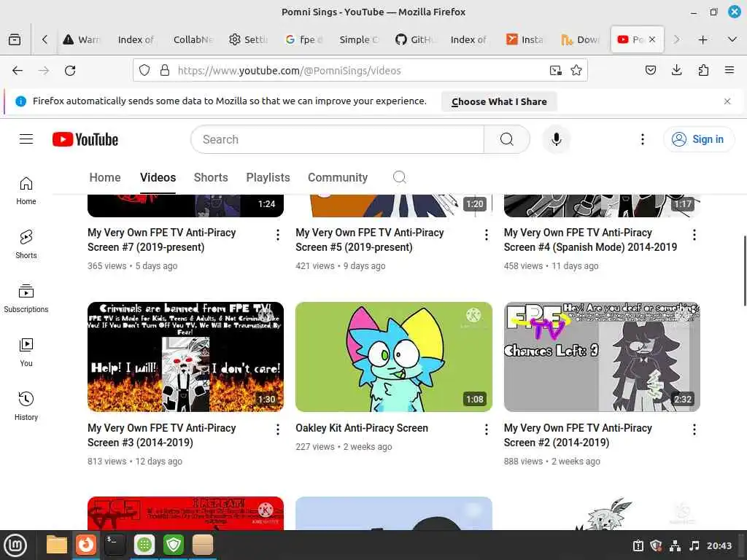This screenshot has width=747, height=560.
Task: Open the channel Playlists tab
Action: (x=268, y=178)
